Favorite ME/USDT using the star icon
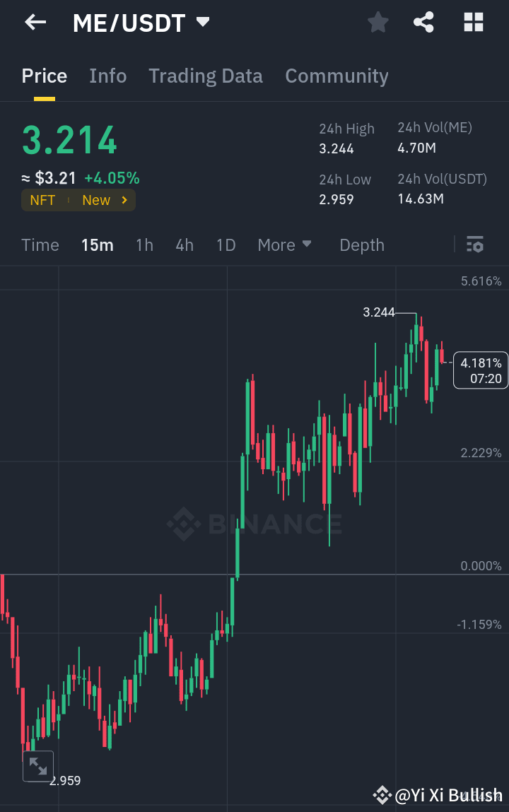509x812 pixels. point(378,22)
